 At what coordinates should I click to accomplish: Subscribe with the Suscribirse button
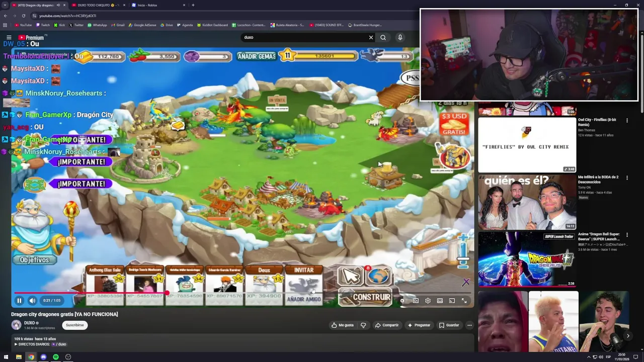tap(75, 325)
